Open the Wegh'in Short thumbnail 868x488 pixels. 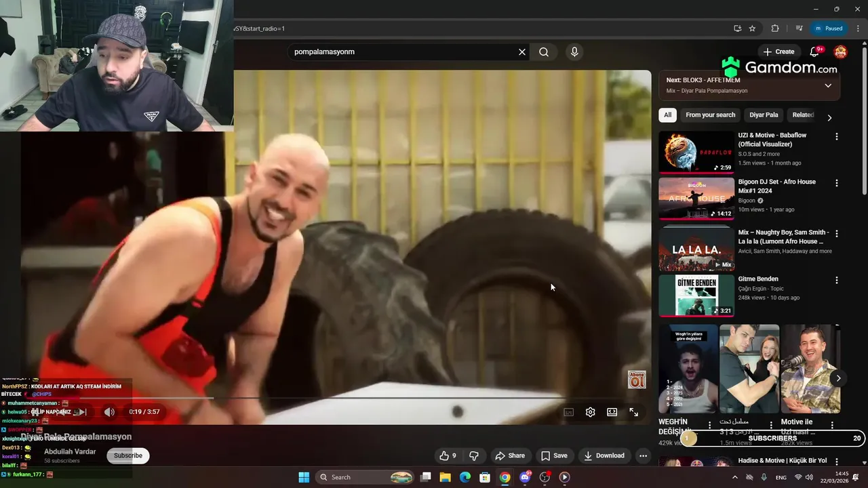[688, 369]
